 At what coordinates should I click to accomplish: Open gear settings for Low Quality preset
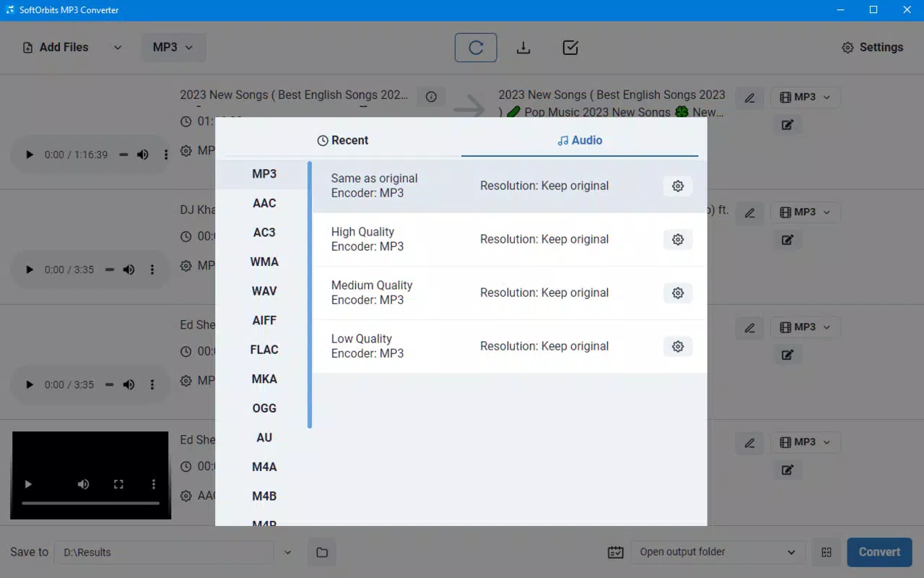pyautogui.click(x=678, y=347)
